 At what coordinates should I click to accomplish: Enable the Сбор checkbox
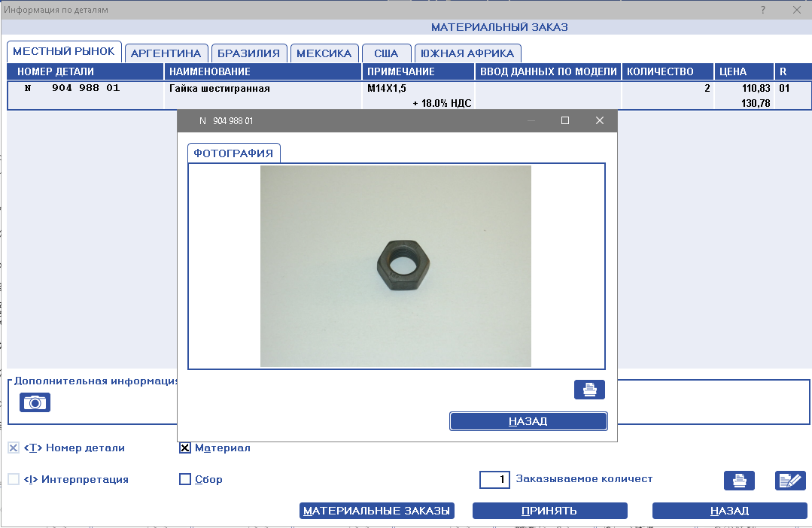point(185,479)
